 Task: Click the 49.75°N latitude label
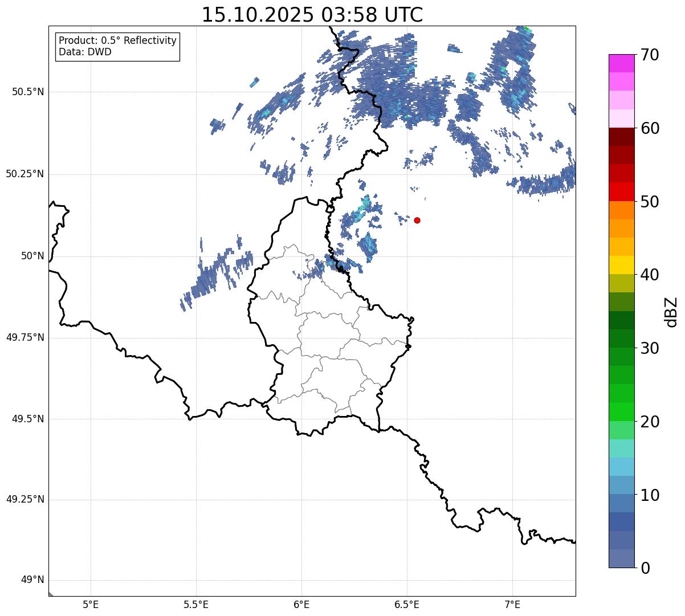[x=25, y=337]
